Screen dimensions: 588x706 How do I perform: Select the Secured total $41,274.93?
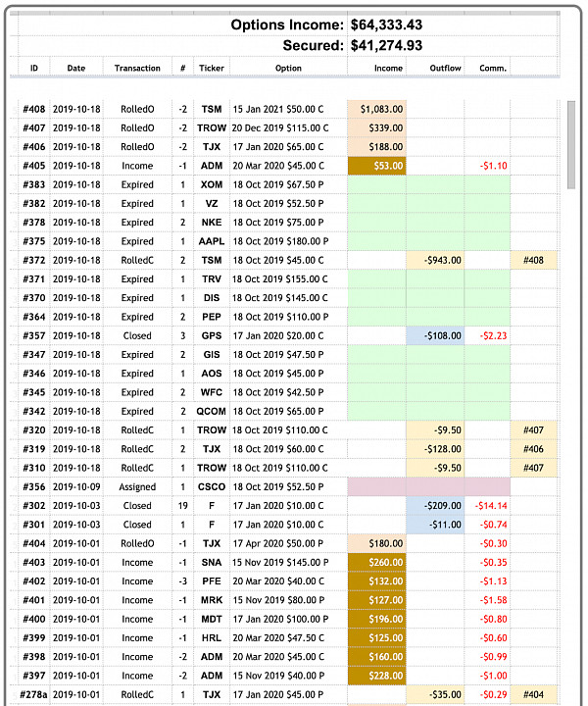coord(386,45)
